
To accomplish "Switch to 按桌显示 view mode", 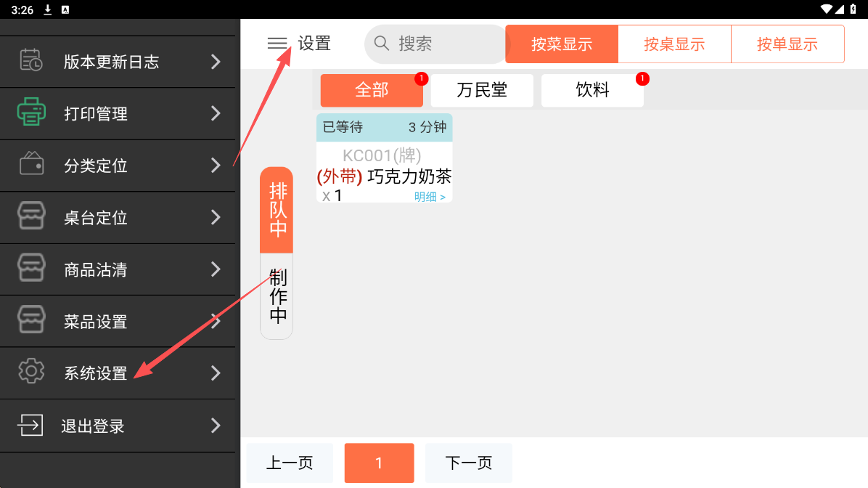I will 674,44.
